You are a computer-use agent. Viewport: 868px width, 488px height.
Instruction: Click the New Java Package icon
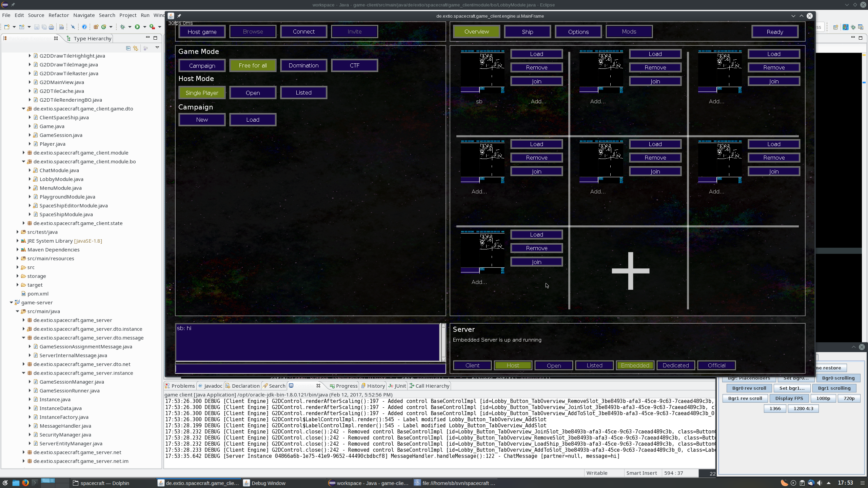point(96,27)
